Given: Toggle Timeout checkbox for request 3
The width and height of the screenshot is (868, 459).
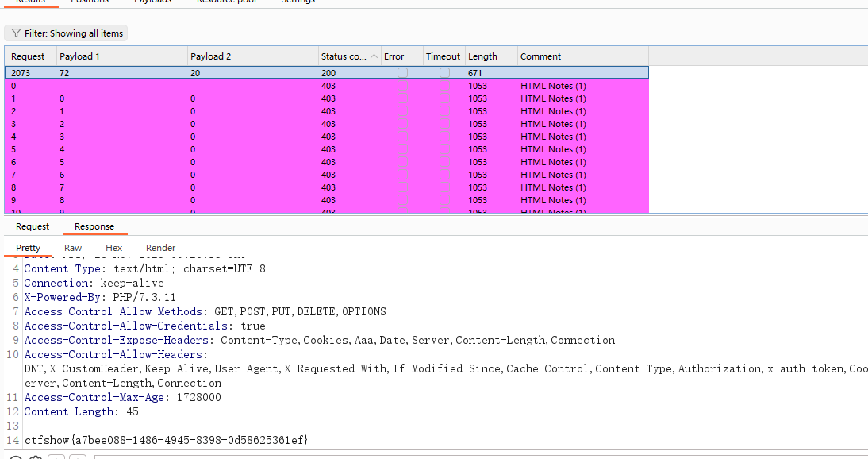Looking at the screenshot, I should 444,124.
